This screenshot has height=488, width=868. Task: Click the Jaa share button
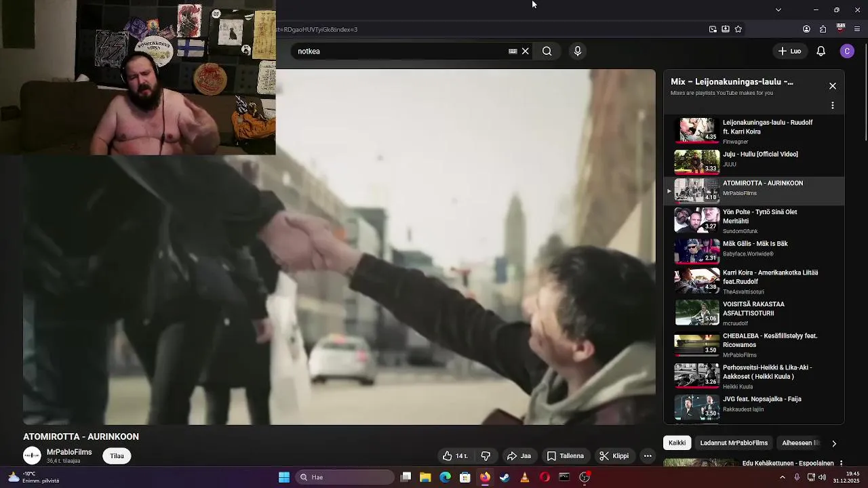(x=519, y=456)
